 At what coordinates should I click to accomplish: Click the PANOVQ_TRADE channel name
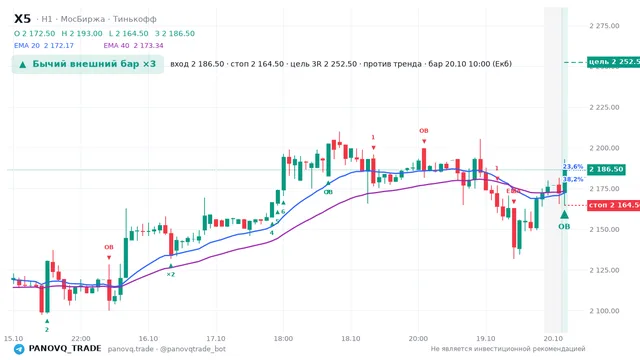(65, 349)
